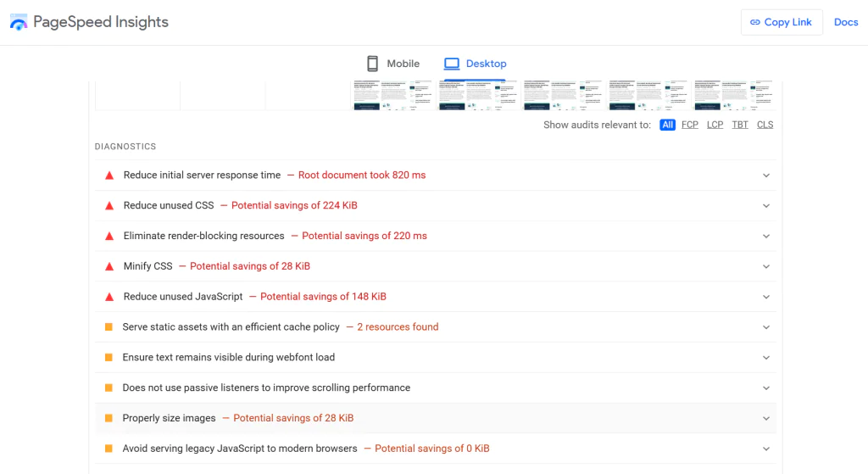Click the DIAGNOSTICS section heading
868x474 pixels.
(125, 147)
